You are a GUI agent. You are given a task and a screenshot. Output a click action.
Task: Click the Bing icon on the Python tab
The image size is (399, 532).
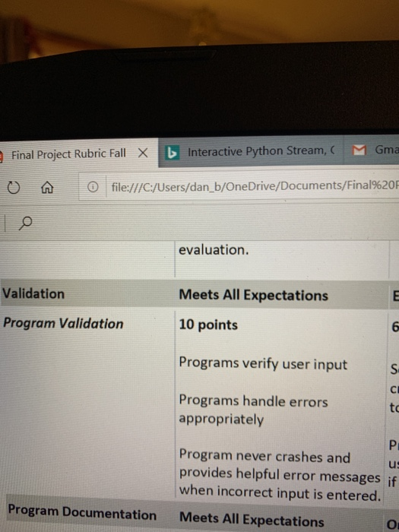tap(172, 152)
